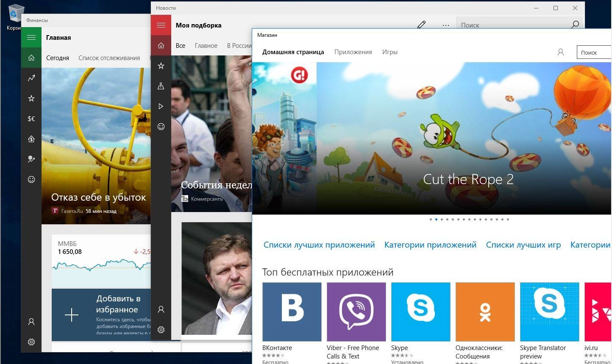Open local news icon in Новости sidebar
The image size is (612, 364).
tap(161, 86)
